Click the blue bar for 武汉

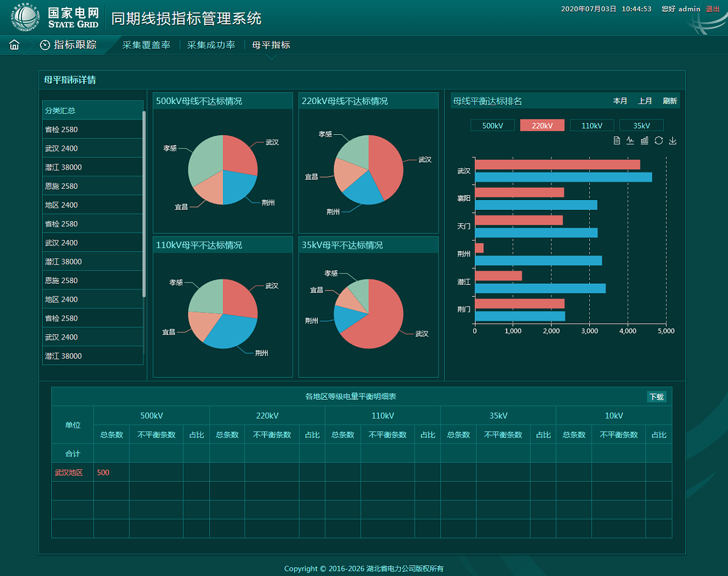pos(563,177)
